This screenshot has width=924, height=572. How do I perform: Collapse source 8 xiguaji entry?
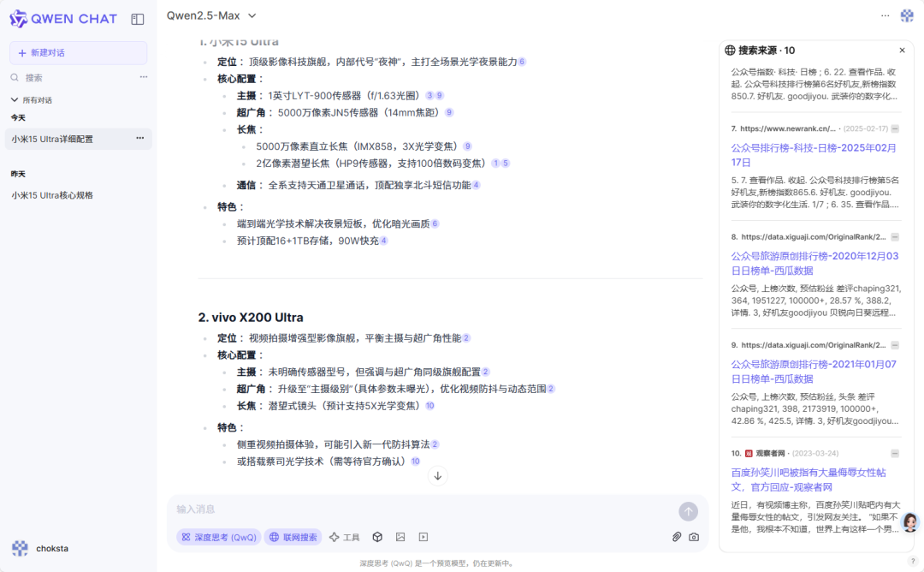895,237
